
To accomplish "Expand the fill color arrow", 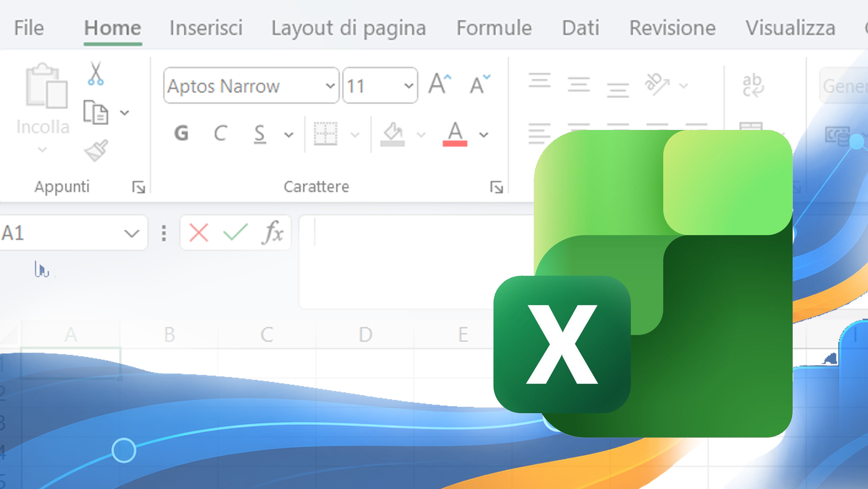I will pos(421,135).
